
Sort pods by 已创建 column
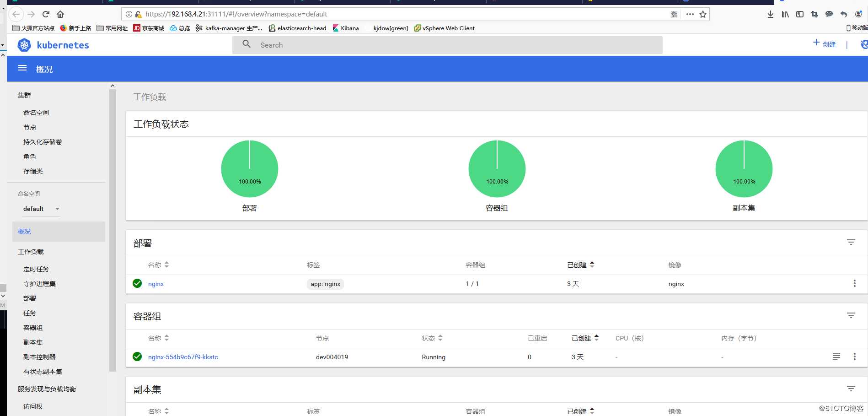point(585,338)
